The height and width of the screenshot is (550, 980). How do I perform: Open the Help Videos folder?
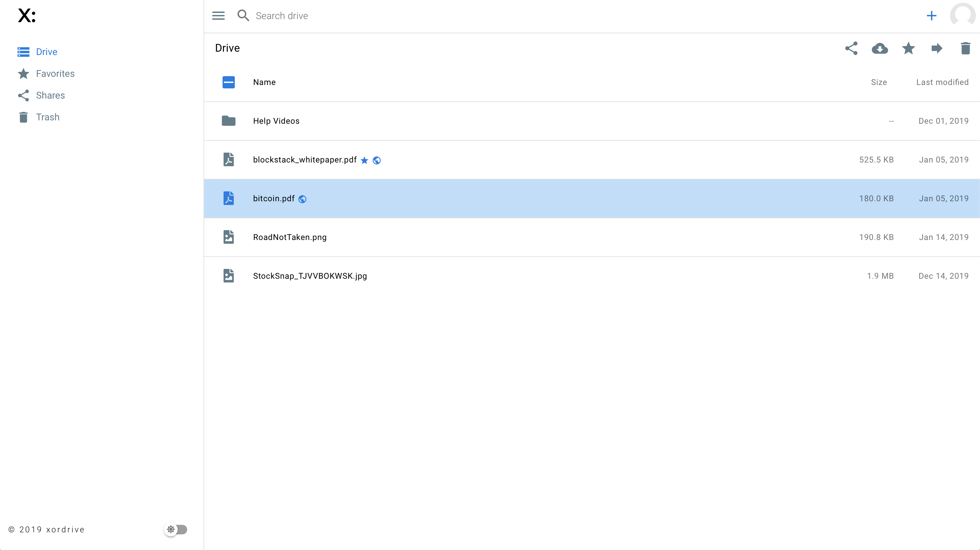click(276, 121)
